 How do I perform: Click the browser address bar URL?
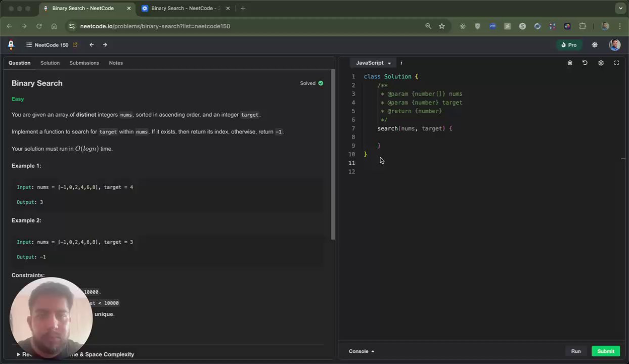click(x=155, y=26)
